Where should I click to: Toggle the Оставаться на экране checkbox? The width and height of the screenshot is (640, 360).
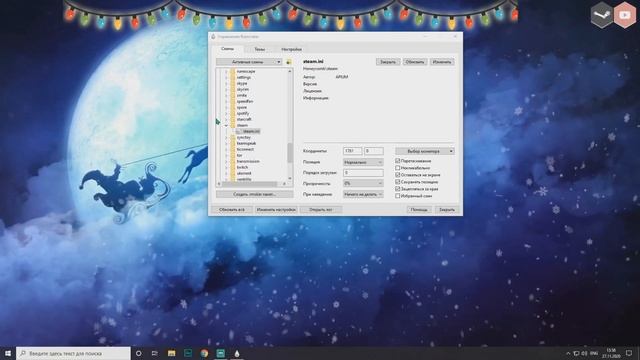pyautogui.click(x=398, y=175)
